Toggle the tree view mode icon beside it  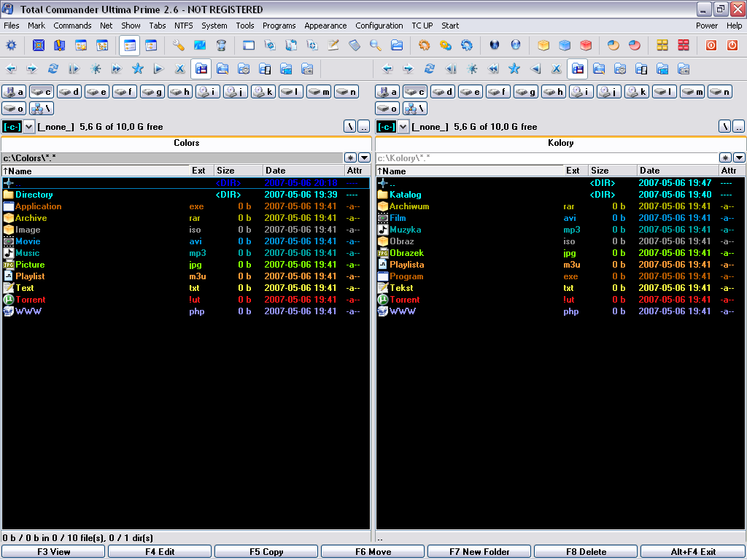[x=151, y=45]
